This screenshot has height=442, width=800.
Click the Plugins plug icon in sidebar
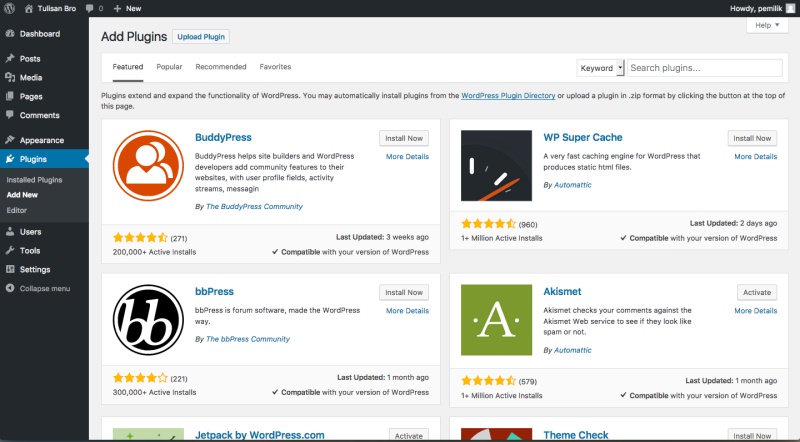[x=10, y=159]
